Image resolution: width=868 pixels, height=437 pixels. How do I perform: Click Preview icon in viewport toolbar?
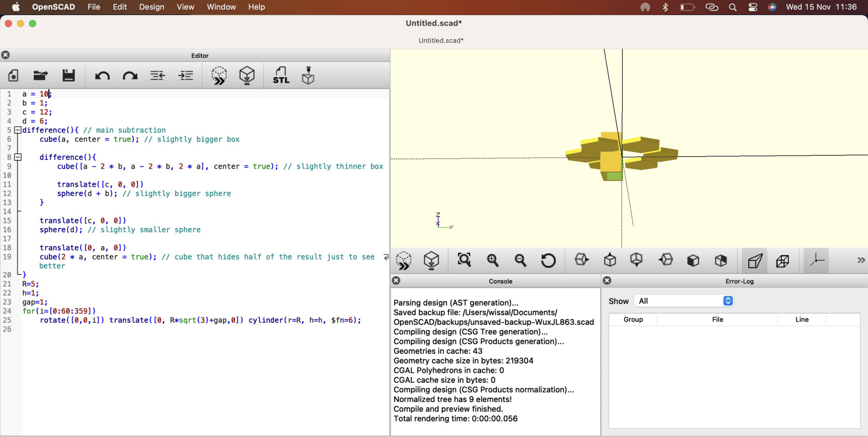click(x=404, y=261)
